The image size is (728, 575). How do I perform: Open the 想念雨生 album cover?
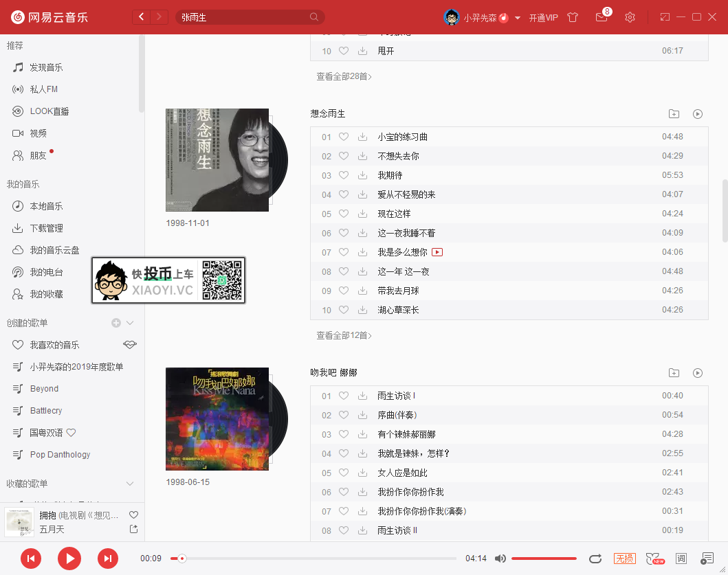tap(217, 160)
